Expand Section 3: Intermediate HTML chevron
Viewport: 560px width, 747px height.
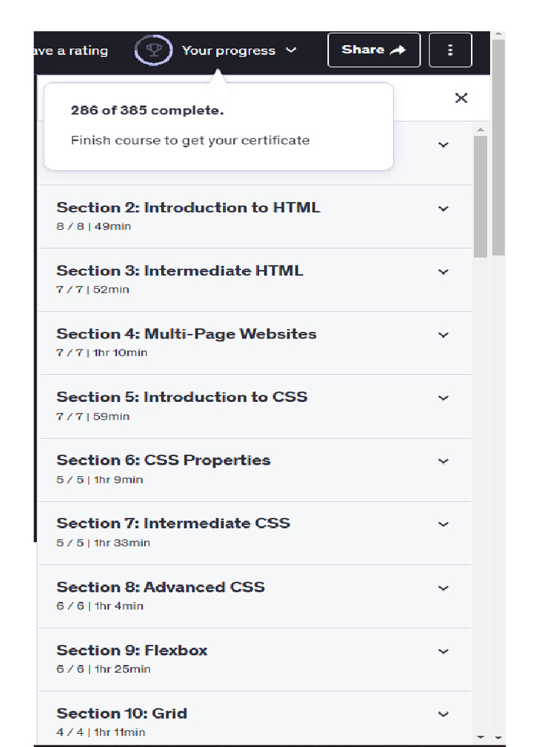point(443,271)
